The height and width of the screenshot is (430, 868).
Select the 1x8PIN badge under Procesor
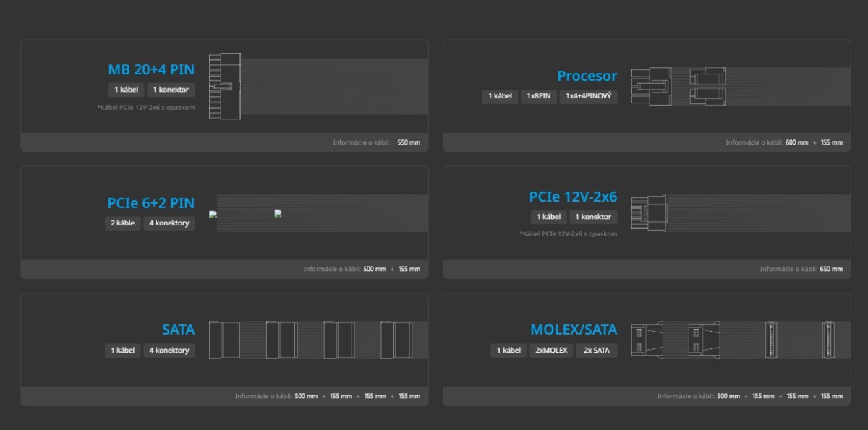(x=539, y=96)
